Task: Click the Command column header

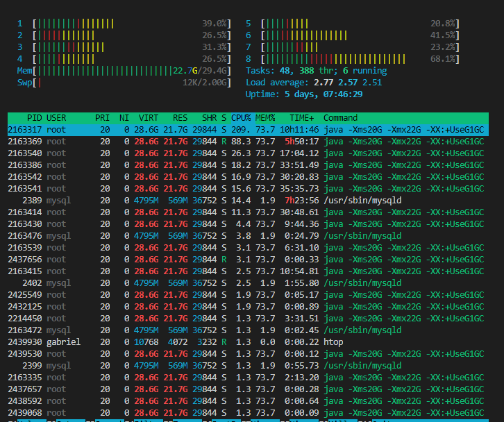Action: [x=340, y=118]
